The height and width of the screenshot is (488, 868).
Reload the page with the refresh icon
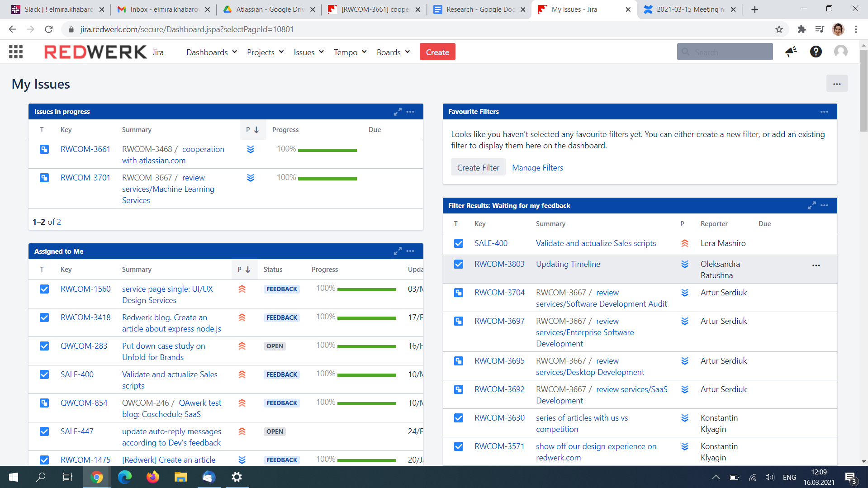(x=49, y=29)
